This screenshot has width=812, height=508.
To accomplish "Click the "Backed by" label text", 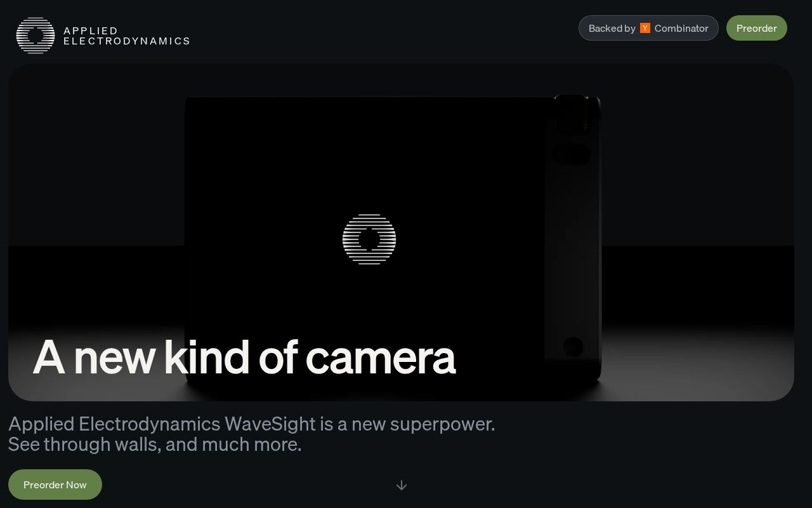I will point(612,28).
